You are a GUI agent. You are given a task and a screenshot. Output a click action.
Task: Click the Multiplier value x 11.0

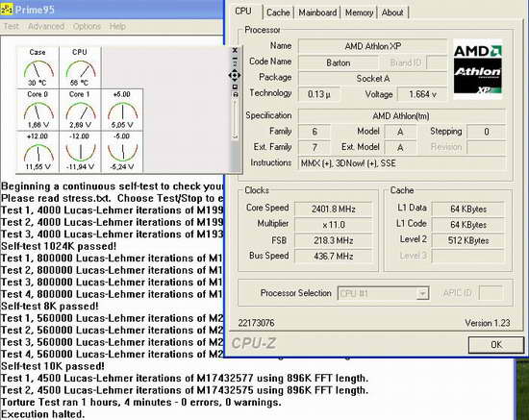coord(334,225)
